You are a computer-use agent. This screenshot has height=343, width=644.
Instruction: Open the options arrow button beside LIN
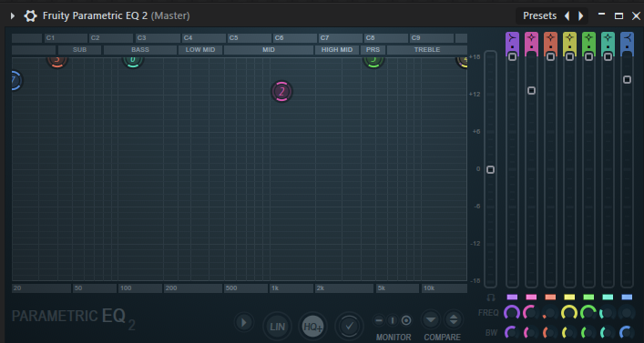click(x=244, y=322)
